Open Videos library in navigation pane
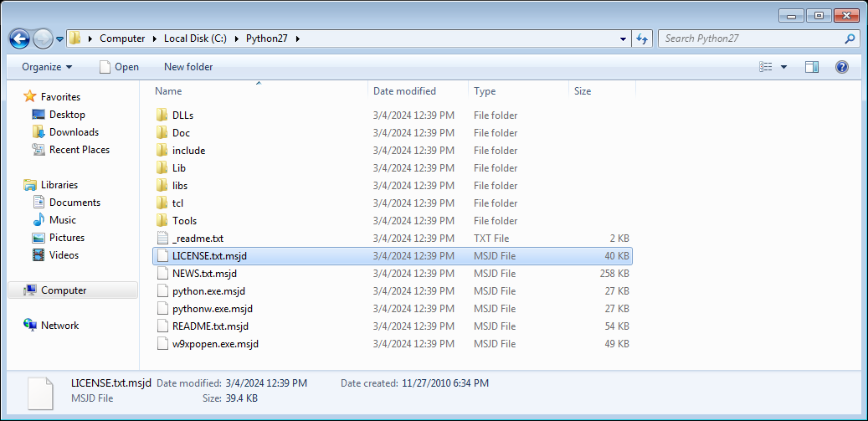Image resolution: width=868 pixels, height=421 pixels. [64, 255]
